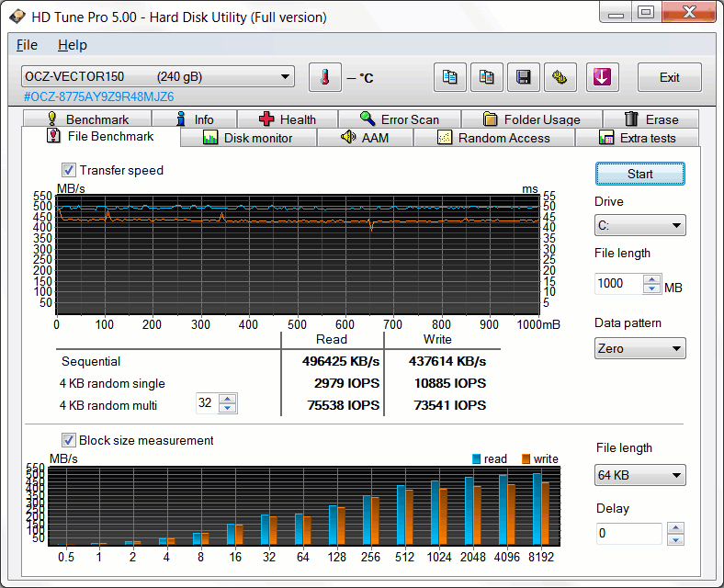Save results with floppy disk icon
Image resolution: width=724 pixels, height=588 pixels.
point(523,77)
